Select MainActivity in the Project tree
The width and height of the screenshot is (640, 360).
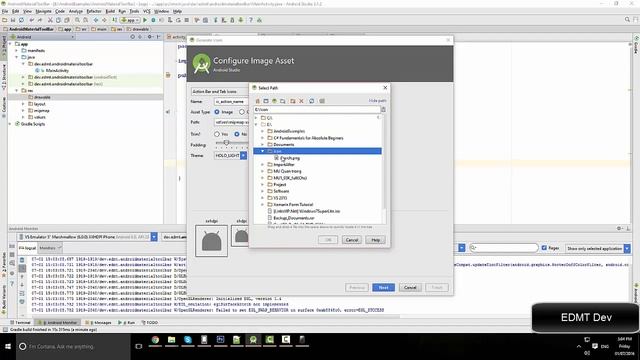pos(57,71)
